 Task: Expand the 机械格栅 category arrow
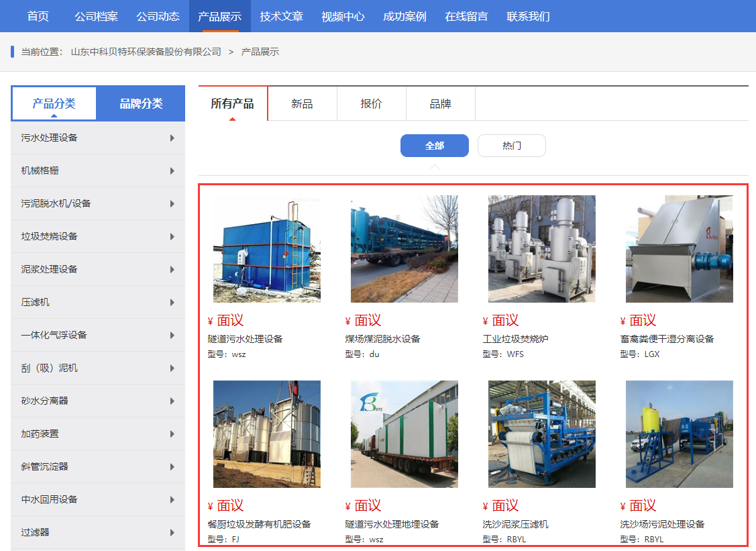coord(172,170)
